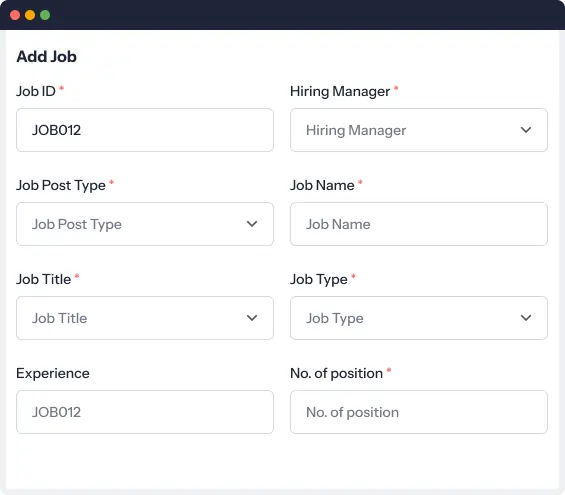Click the Job Title field label
This screenshot has width=565, height=495.
pos(44,279)
